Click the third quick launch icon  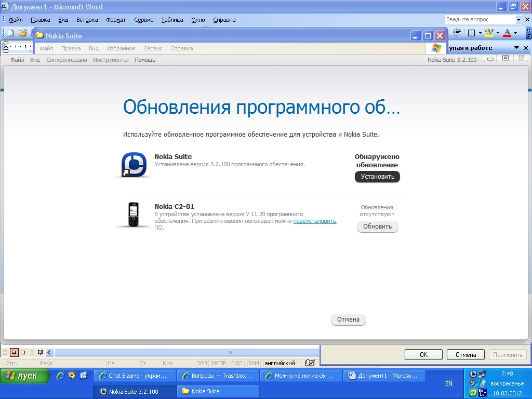coord(84,375)
